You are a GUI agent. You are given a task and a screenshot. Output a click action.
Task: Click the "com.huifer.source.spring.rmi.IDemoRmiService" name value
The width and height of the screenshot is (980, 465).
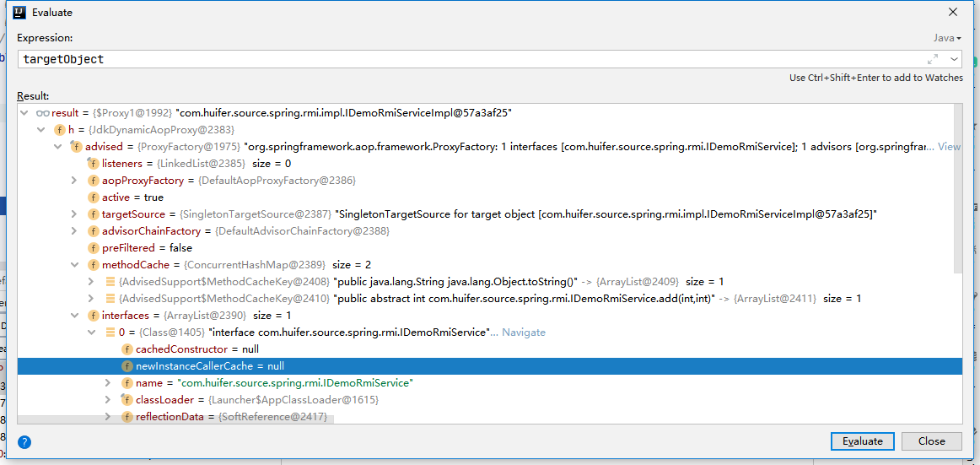296,383
